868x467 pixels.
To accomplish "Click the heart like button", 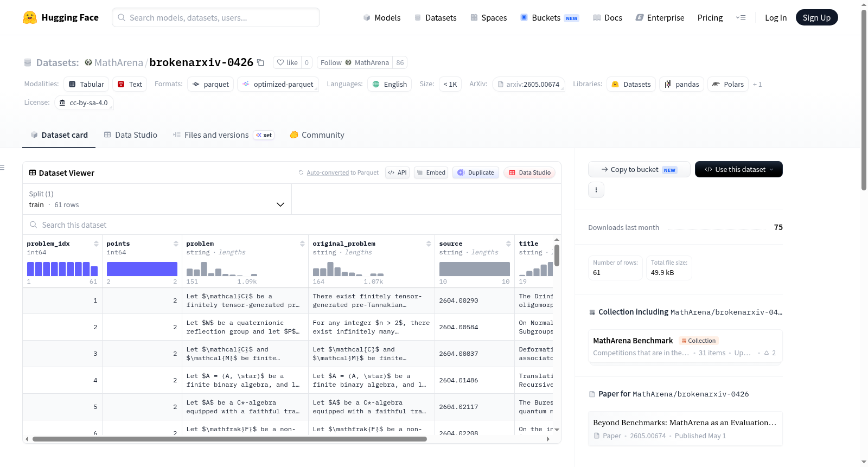I will click(x=288, y=62).
